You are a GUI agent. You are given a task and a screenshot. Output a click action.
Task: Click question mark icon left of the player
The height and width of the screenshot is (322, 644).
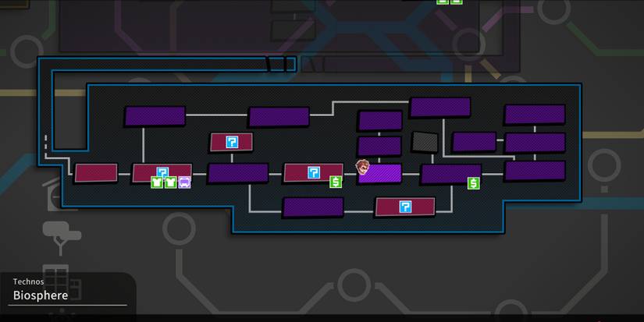pyautogui.click(x=314, y=172)
